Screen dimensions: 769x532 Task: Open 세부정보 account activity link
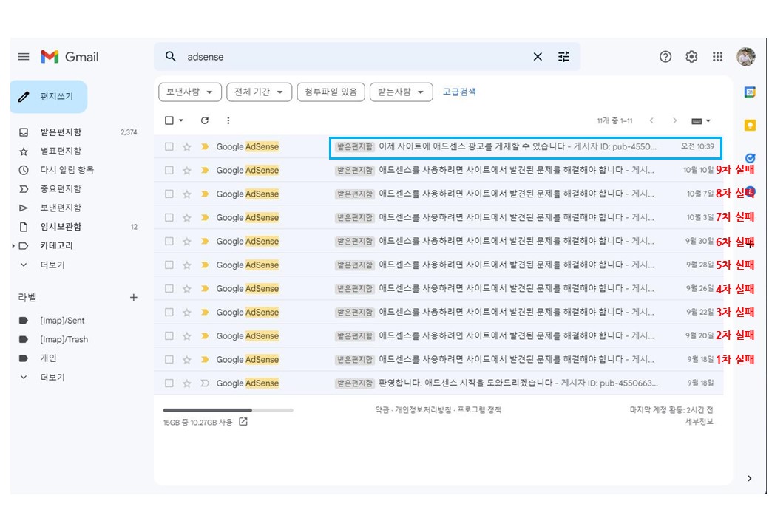(699, 421)
